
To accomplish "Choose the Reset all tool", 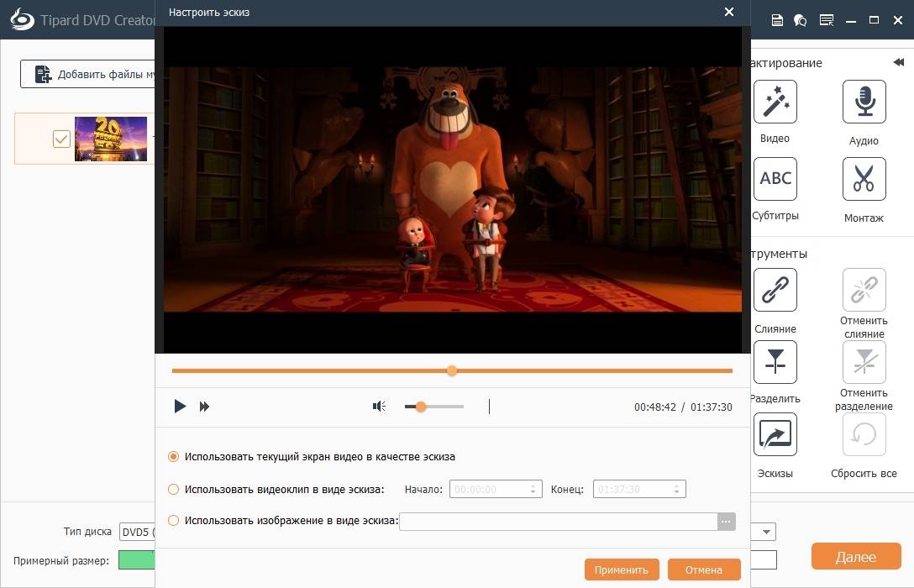I will (864, 434).
